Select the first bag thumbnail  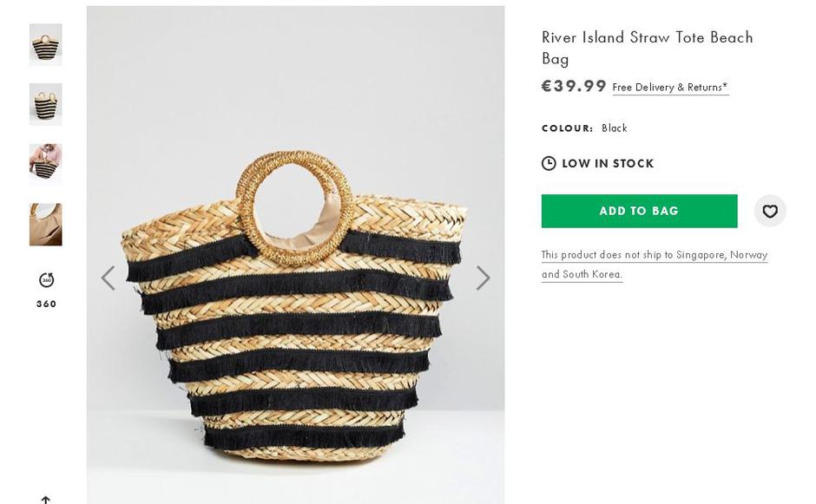coord(46,45)
